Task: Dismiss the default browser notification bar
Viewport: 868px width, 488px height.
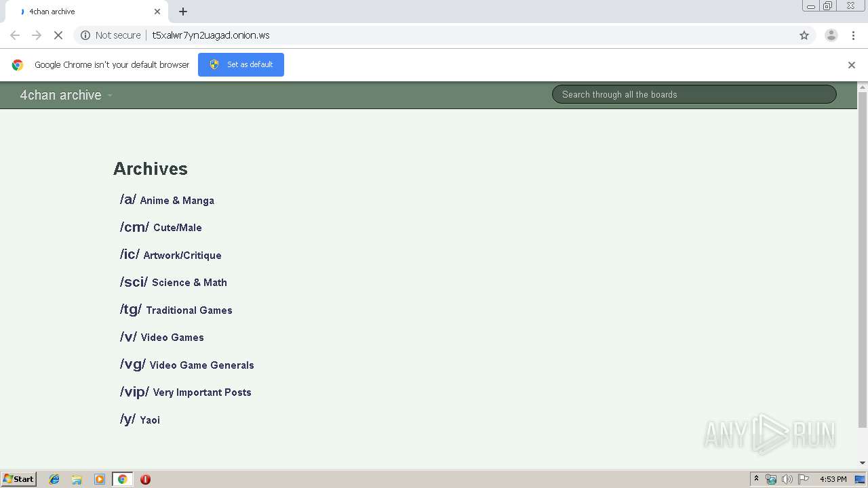Action: pos(852,65)
